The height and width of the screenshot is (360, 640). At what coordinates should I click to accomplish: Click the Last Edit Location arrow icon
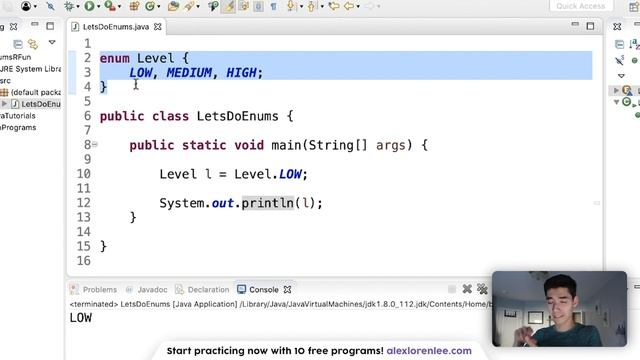point(334,6)
